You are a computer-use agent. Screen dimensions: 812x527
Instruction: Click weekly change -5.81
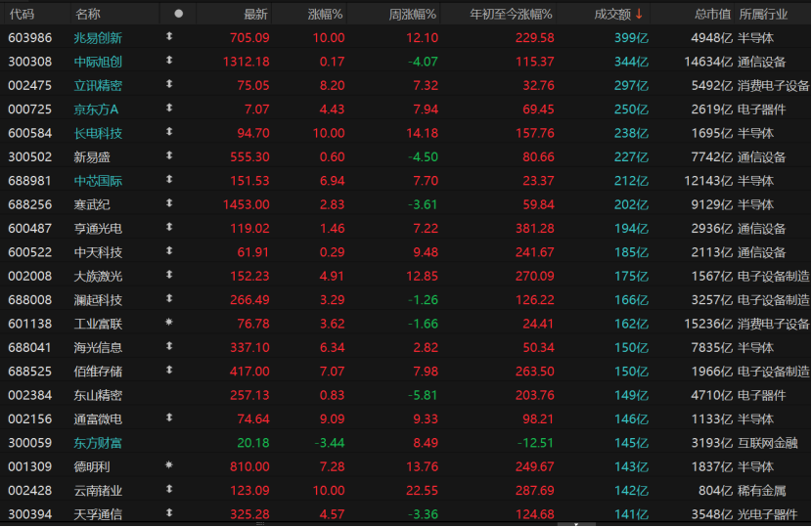click(x=423, y=395)
